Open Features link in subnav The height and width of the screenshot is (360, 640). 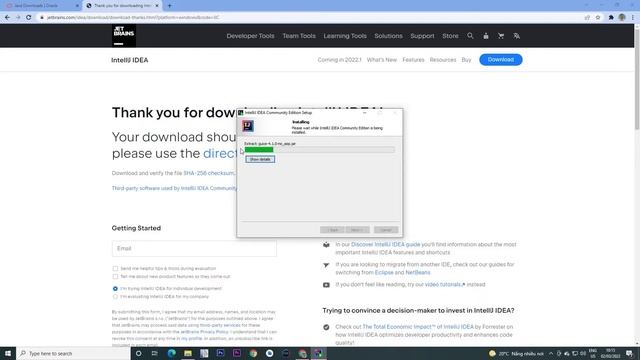[413, 60]
